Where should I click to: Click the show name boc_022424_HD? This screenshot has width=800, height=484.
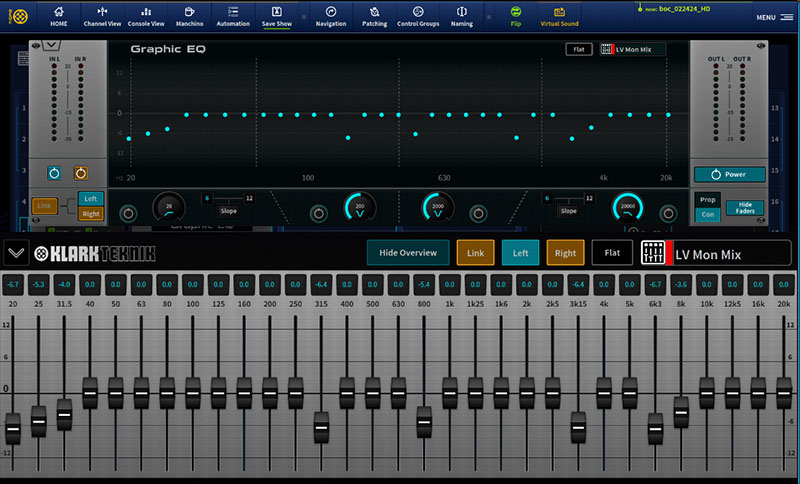[684, 9]
